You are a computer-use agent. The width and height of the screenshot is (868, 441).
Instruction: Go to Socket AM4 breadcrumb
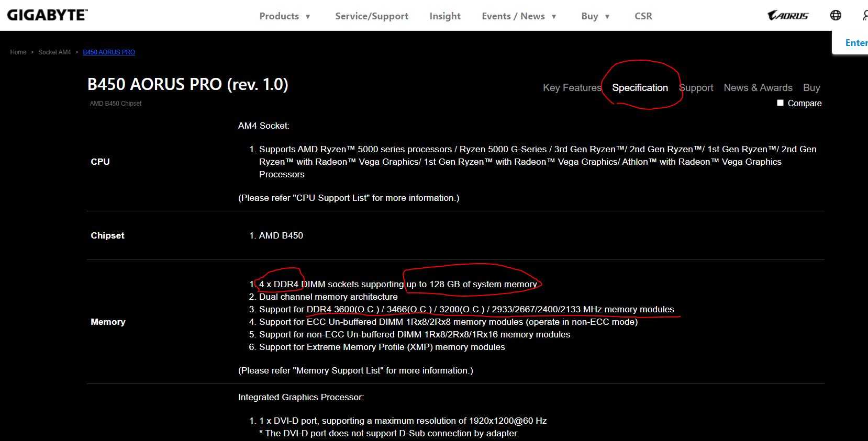point(54,52)
